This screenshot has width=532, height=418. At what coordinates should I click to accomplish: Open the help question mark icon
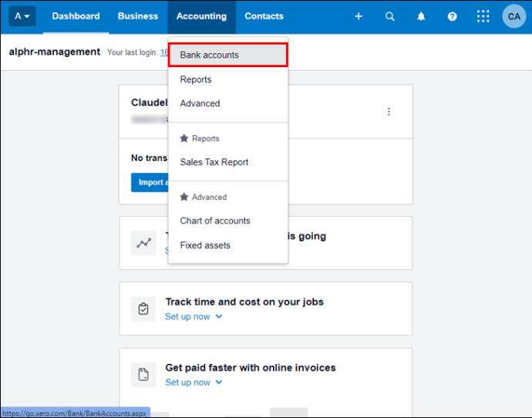453,16
